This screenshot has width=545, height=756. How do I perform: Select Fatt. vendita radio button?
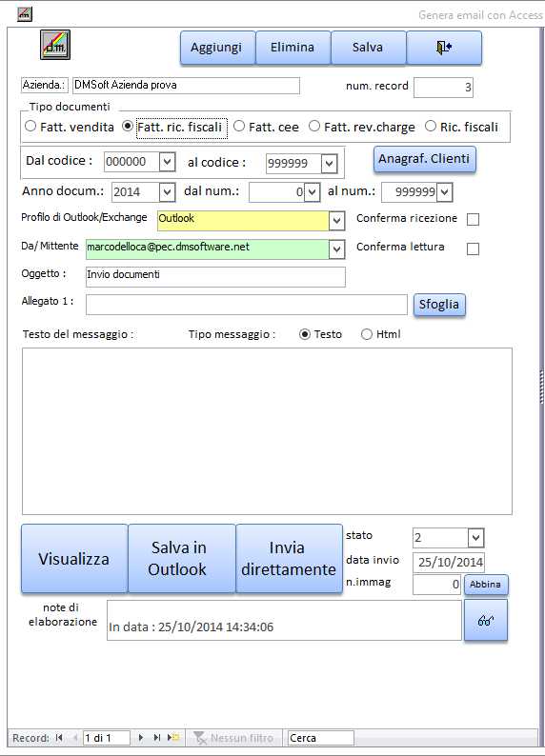pyautogui.click(x=30, y=127)
